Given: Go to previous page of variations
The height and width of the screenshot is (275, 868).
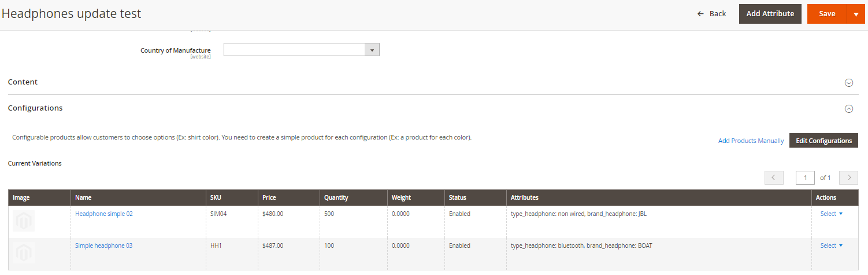Looking at the screenshot, I should pos(774,178).
